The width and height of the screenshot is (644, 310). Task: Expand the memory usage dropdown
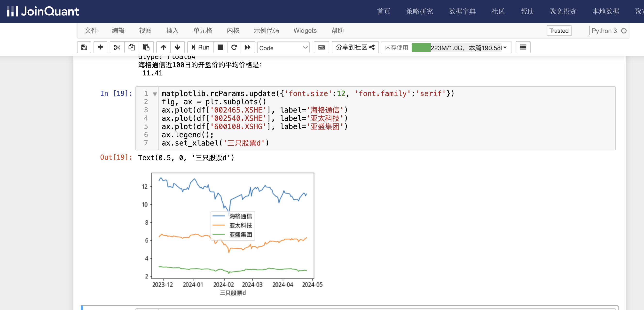pos(505,48)
